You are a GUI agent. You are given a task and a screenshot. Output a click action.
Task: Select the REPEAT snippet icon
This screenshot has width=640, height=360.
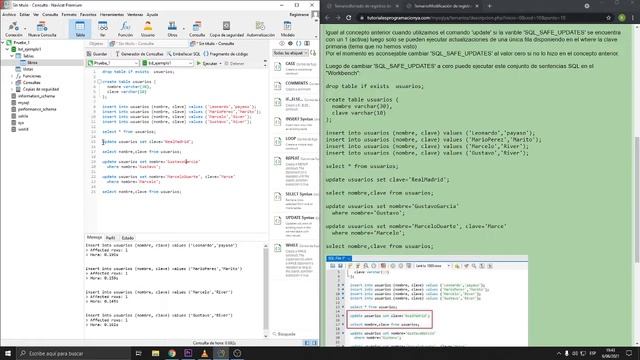278,162
